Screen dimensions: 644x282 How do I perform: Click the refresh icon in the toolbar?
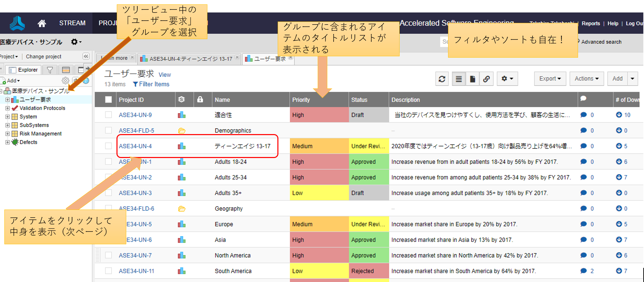point(442,79)
